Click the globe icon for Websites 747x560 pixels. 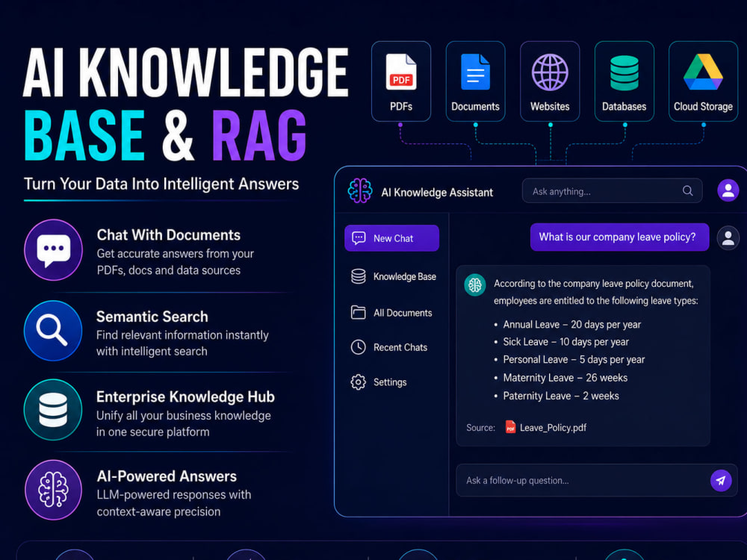point(550,72)
